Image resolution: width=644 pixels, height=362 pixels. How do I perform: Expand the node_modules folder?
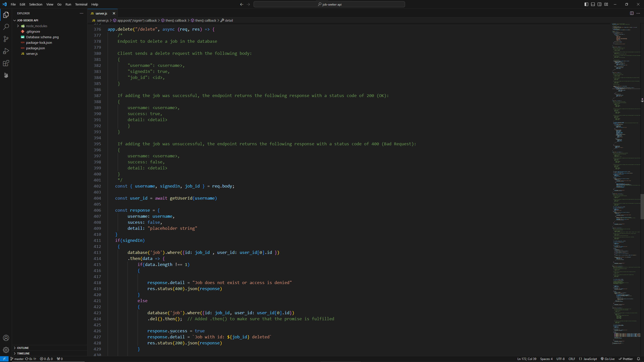pyautogui.click(x=36, y=26)
